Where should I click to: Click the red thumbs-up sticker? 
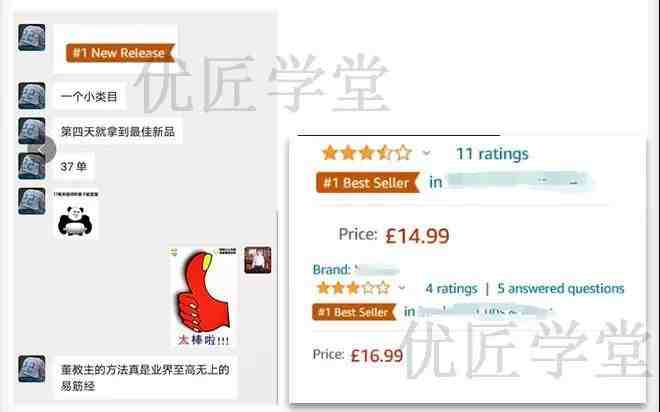pos(203,297)
